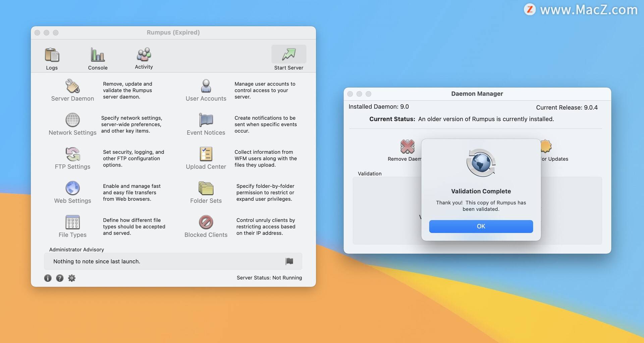Open Event Notices flag icon

tap(206, 120)
